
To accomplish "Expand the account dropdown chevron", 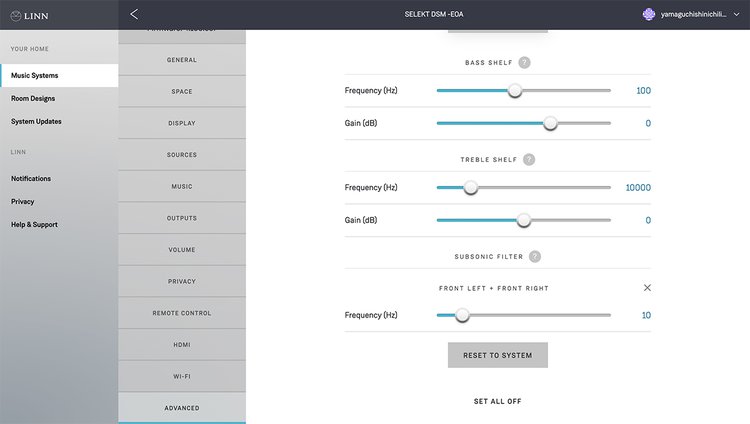I will pyautogui.click(x=737, y=15).
